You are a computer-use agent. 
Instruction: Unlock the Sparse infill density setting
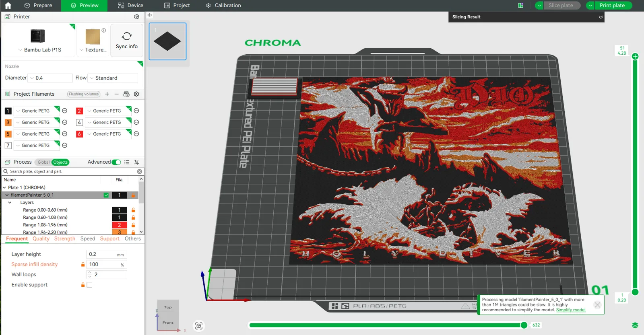(x=83, y=264)
